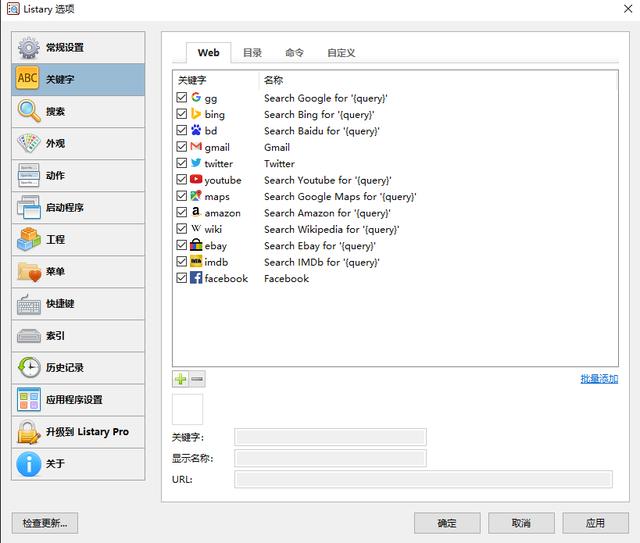Click the green plus add keyword button
The height and width of the screenshot is (543, 640).
click(180, 379)
